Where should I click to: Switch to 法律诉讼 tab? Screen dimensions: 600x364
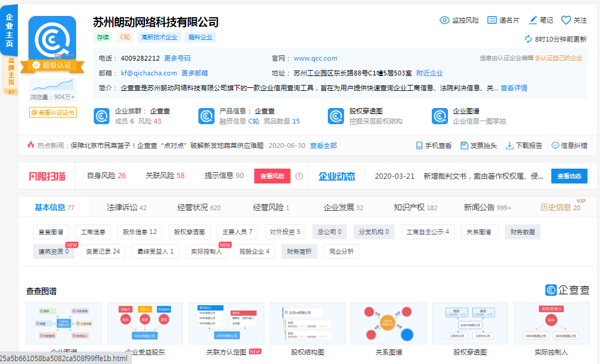click(x=127, y=208)
